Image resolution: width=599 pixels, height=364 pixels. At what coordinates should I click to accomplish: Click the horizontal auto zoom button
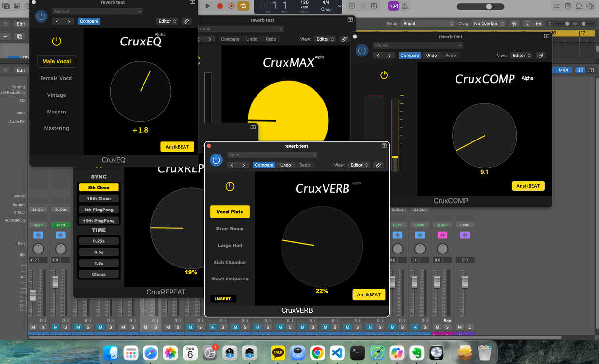(x=538, y=24)
